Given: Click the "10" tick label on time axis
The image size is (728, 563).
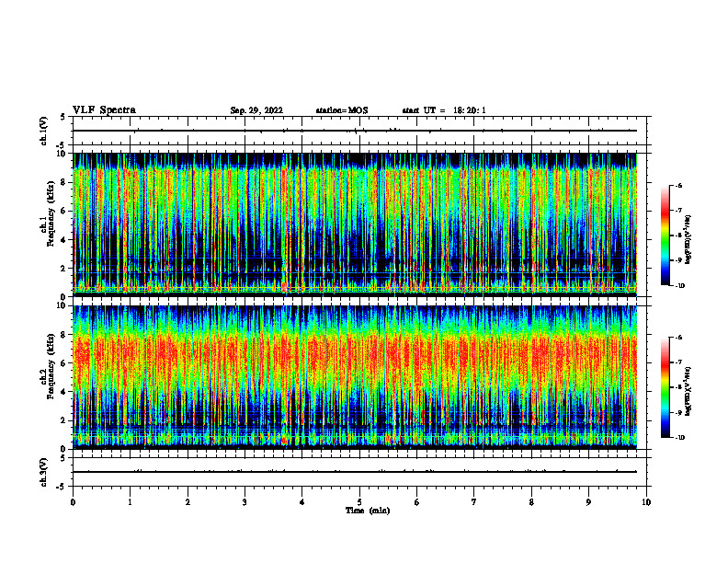Looking at the screenshot, I should coord(646,502).
